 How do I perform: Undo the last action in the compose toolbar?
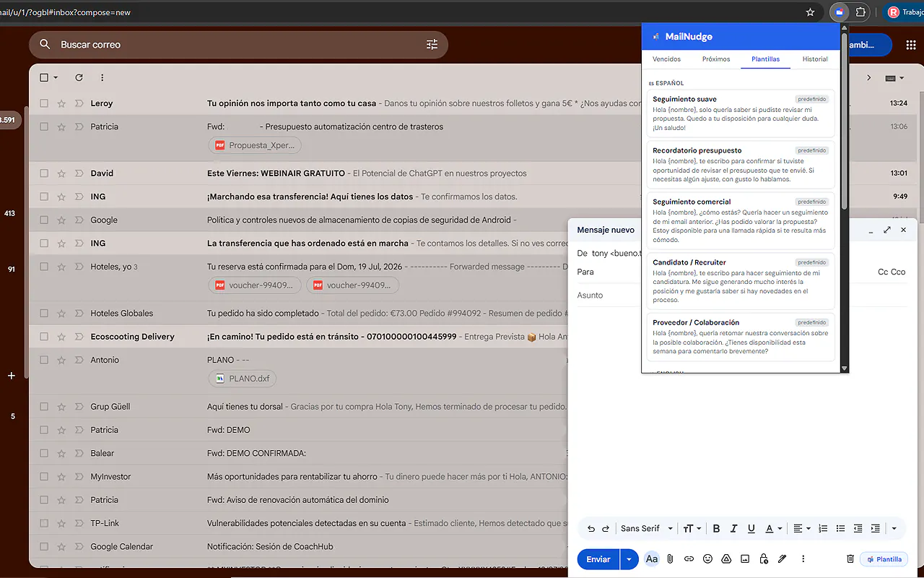[591, 529]
